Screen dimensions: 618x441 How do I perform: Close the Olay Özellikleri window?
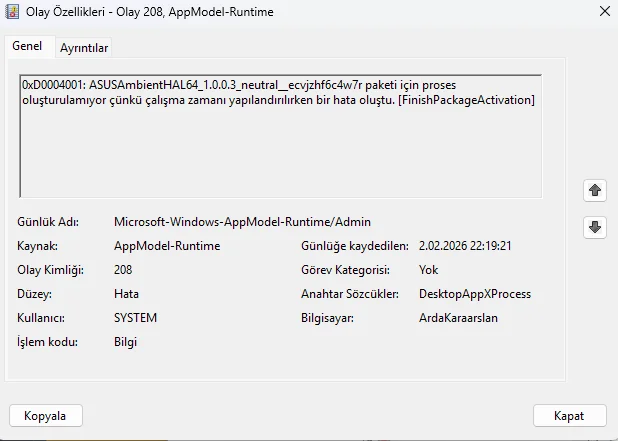coord(604,12)
